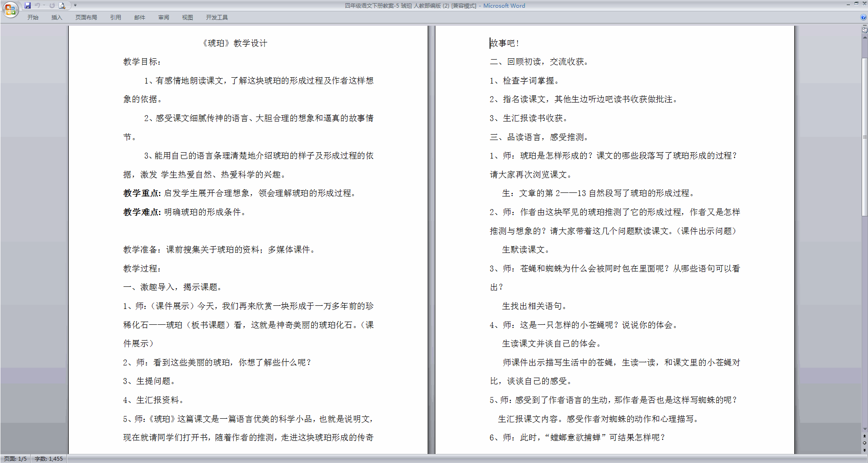Click the line 3、生汇报读书收获。
Image resolution: width=868 pixels, height=463 pixels.
pyautogui.click(x=529, y=118)
